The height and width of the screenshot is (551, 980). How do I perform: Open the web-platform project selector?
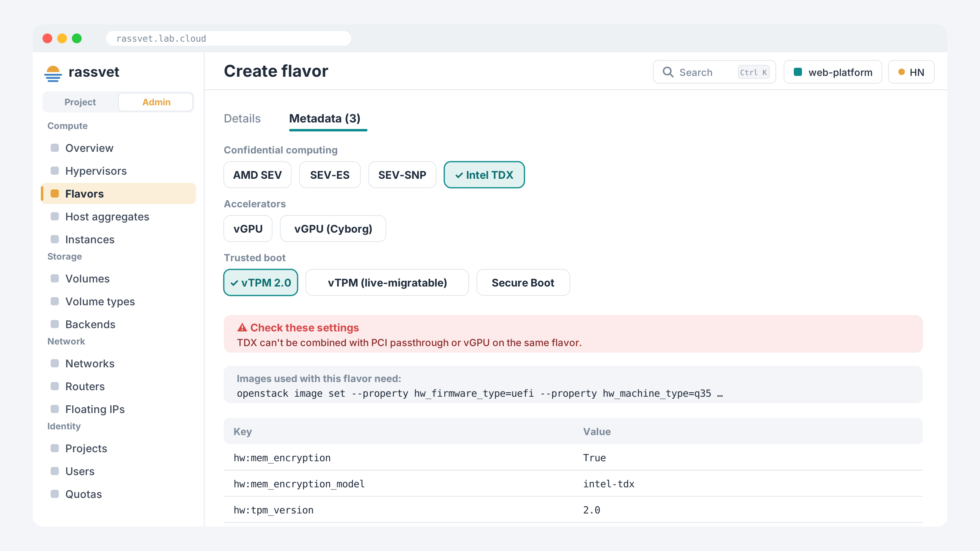[x=833, y=72]
